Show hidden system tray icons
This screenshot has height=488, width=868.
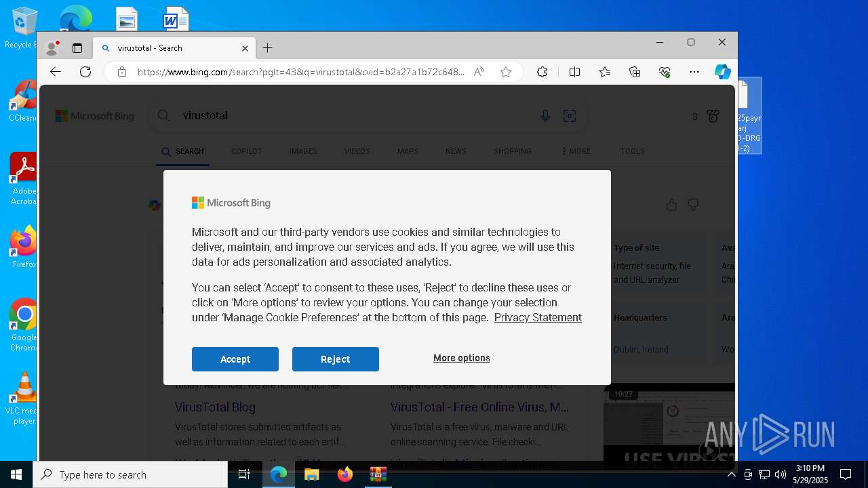point(731,474)
